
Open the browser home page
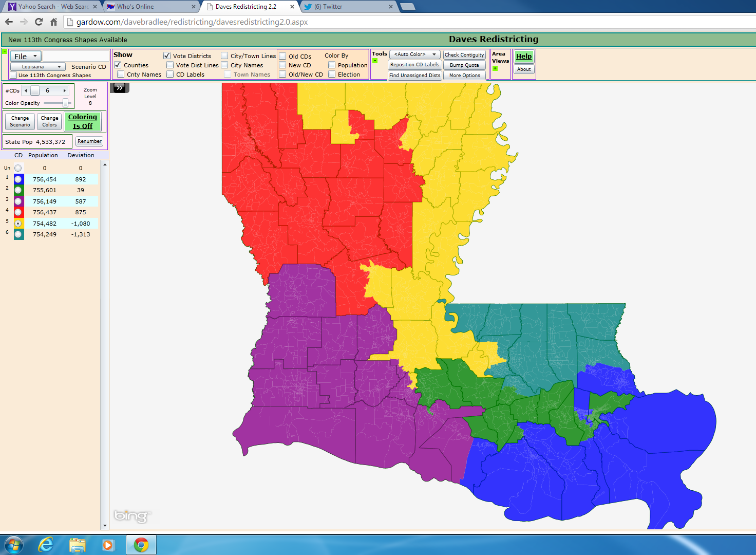(53, 22)
